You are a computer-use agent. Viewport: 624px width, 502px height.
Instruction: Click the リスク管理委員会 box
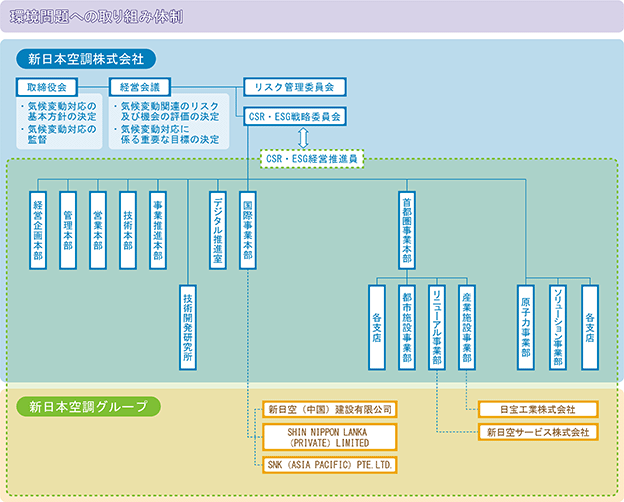(295, 87)
